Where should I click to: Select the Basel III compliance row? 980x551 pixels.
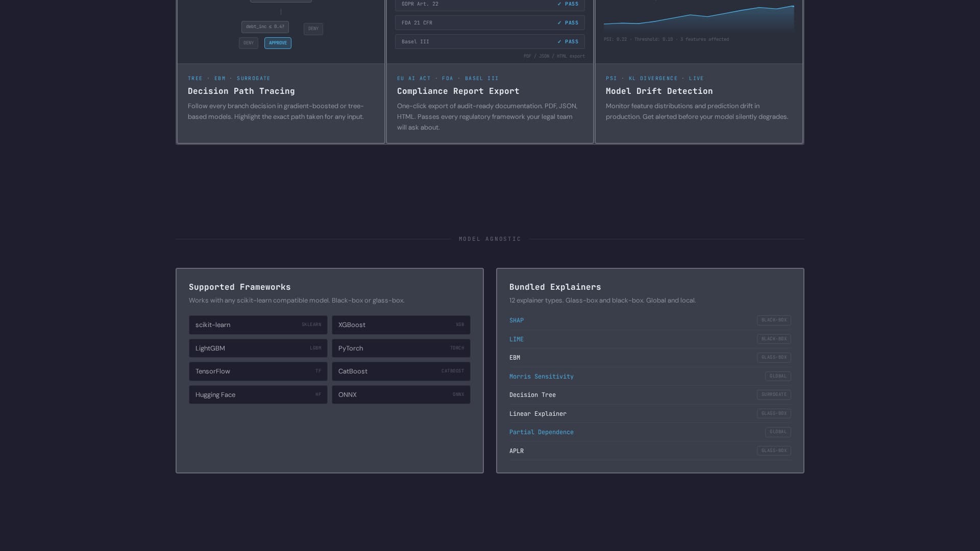coord(490,42)
